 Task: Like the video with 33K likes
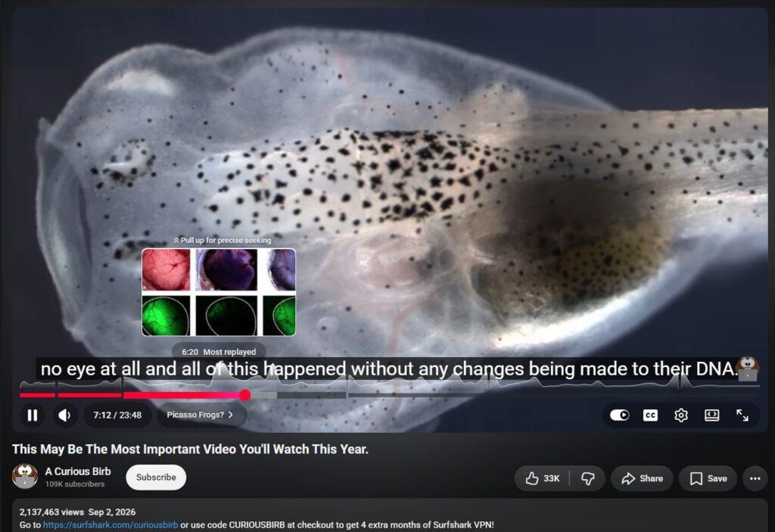pos(542,478)
